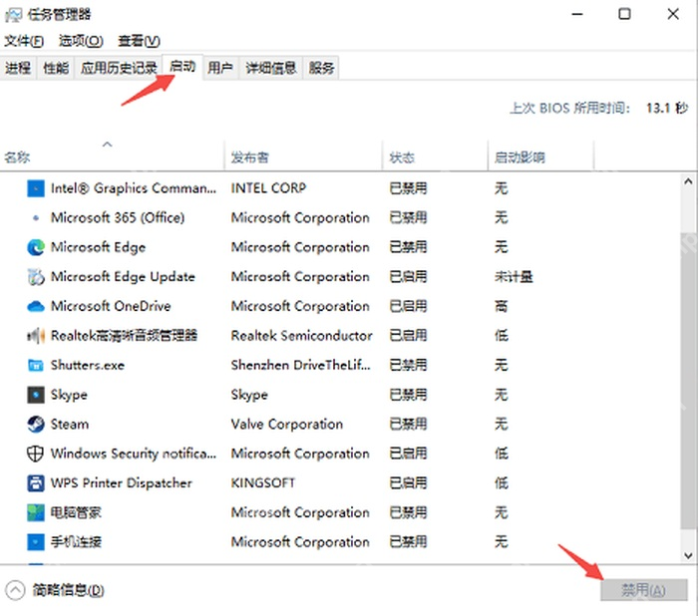Sort by the 发布者 column header
This screenshot has width=698, height=616.
(303, 156)
